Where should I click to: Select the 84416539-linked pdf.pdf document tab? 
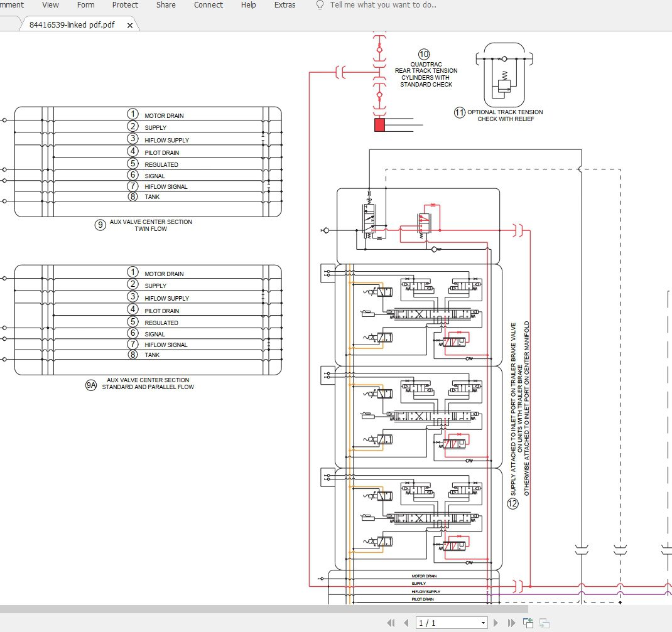[70, 24]
